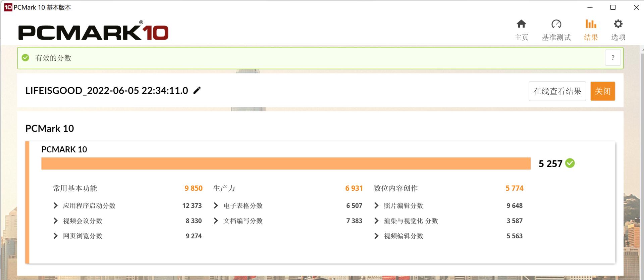The width and height of the screenshot is (644, 280).
Task: Click the PCMARK 10 card title
Action: [64, 149]
